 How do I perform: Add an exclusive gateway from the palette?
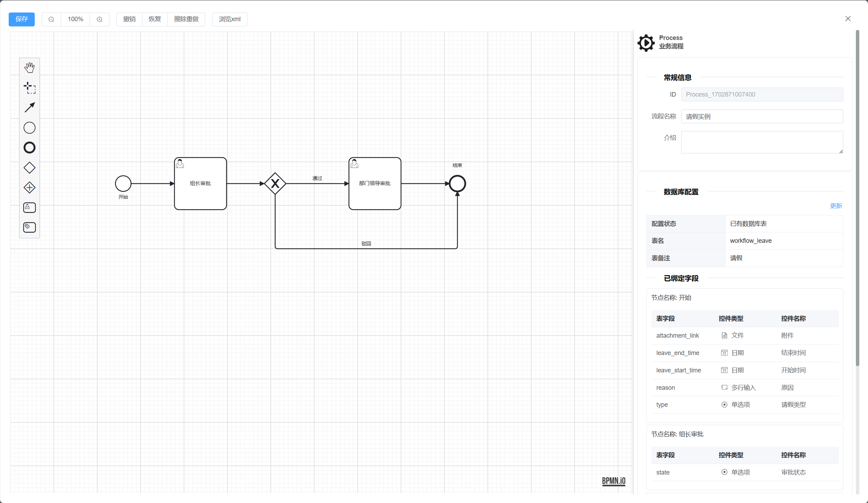coord(30,168)
